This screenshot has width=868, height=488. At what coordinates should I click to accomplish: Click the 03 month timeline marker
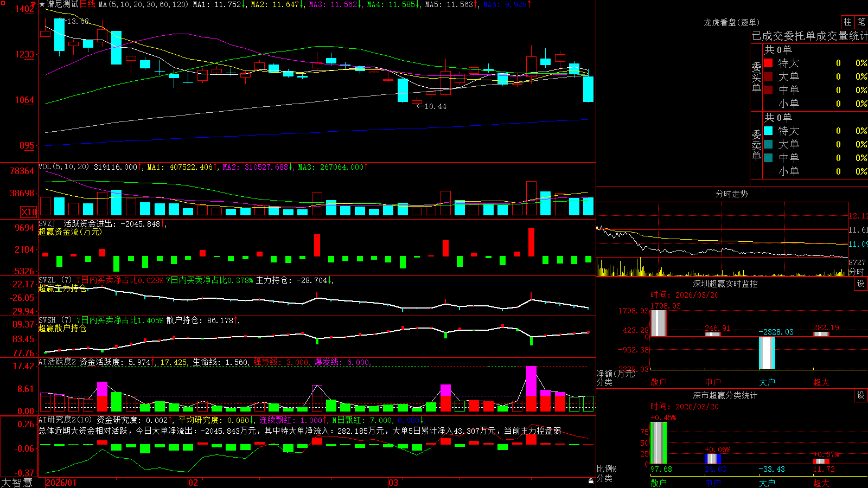(393, 483)
